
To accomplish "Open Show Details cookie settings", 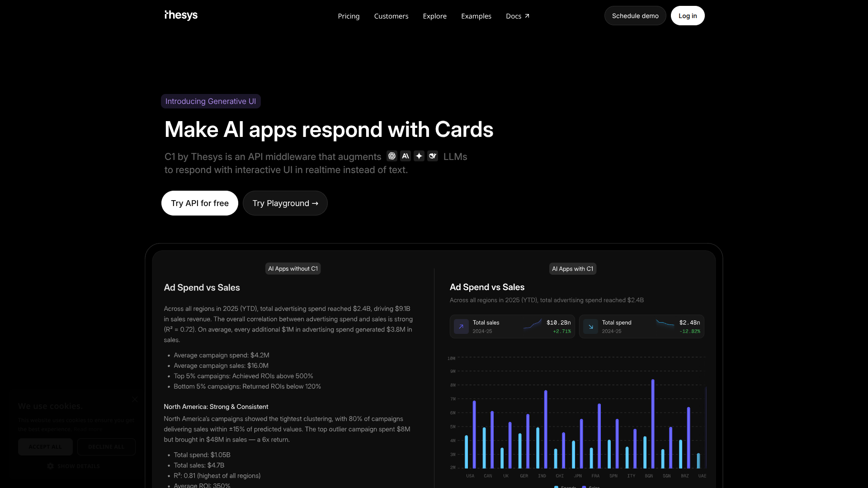I will coord(74,466).
